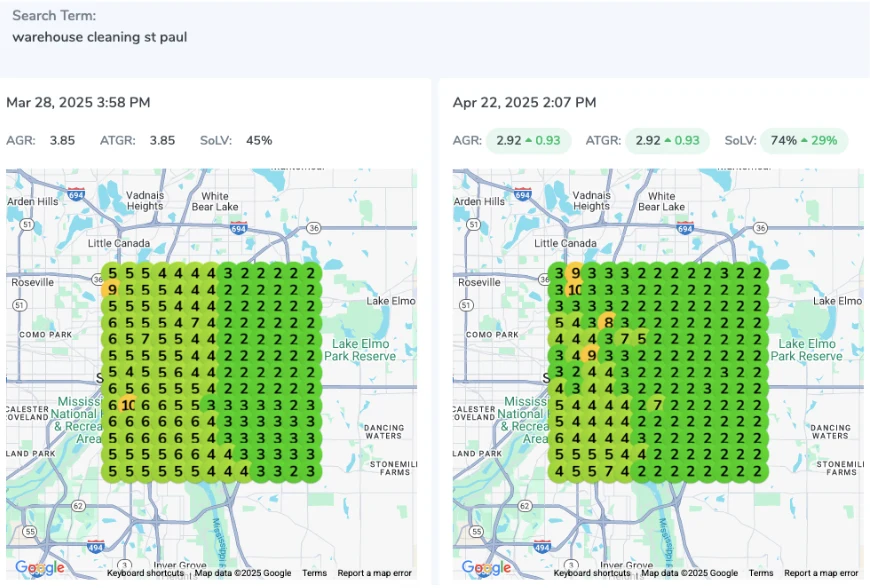Click top-left 5 marker on March map grid

[x=112, y=273]
